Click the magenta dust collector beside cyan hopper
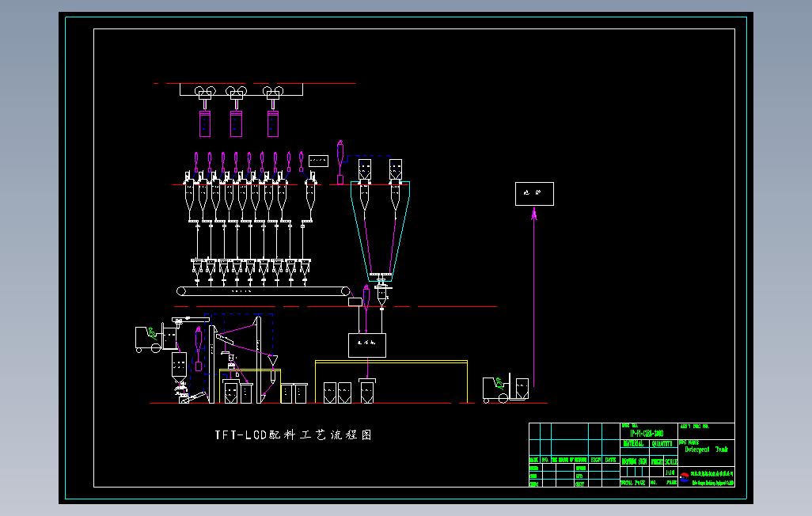Viewport: 812px width, 516px height. click(x=340, y=161)
